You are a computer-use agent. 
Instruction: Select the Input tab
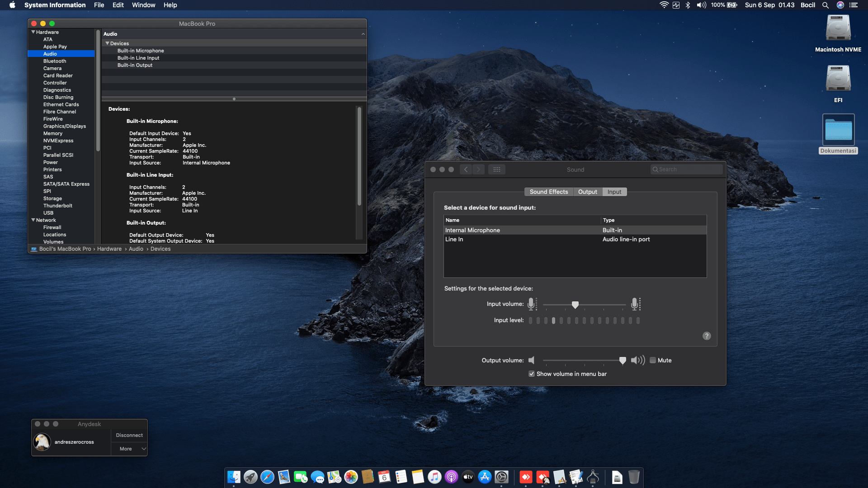(614, 192)
